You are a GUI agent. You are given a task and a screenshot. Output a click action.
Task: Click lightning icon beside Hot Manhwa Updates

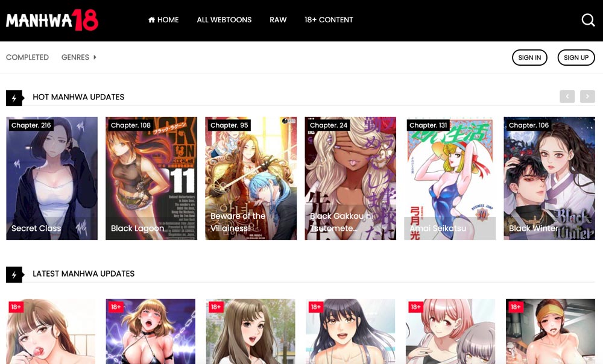point(14,98)
